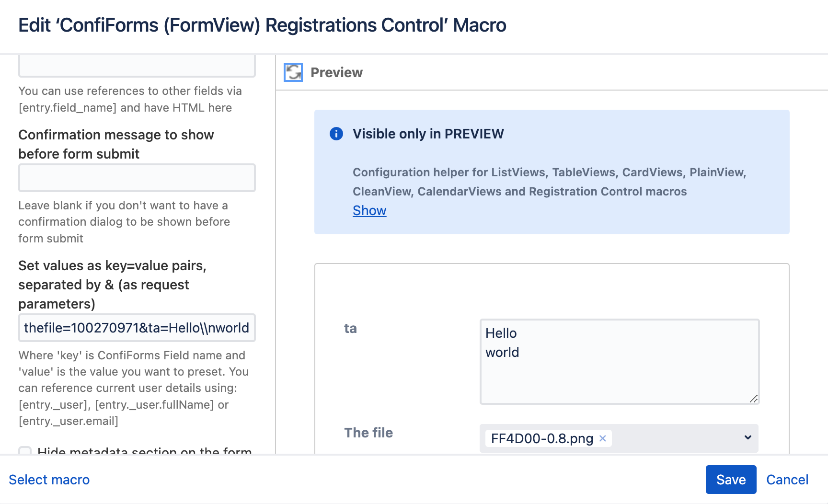The width and height of the screenshot is (828, 504).
Task: Select the FF4D00-0.8.png file chip
Action: tap(540, 438)
